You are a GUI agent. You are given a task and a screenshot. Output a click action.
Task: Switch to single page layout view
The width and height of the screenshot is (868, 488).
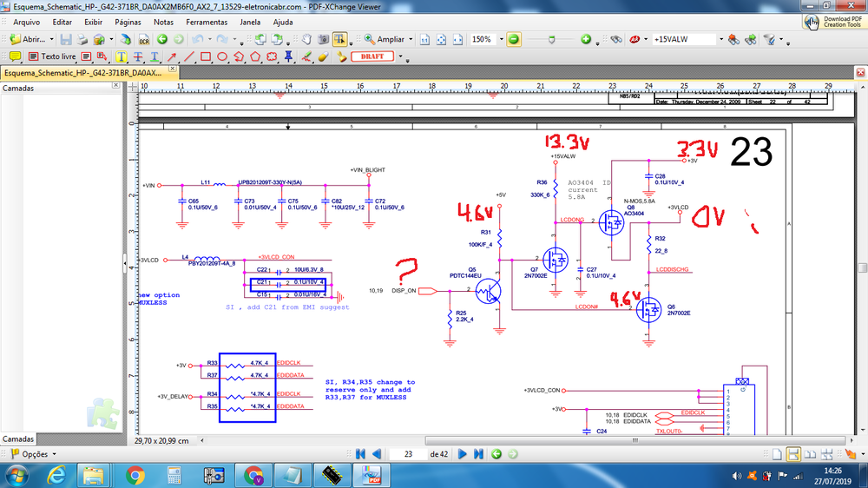775,454
